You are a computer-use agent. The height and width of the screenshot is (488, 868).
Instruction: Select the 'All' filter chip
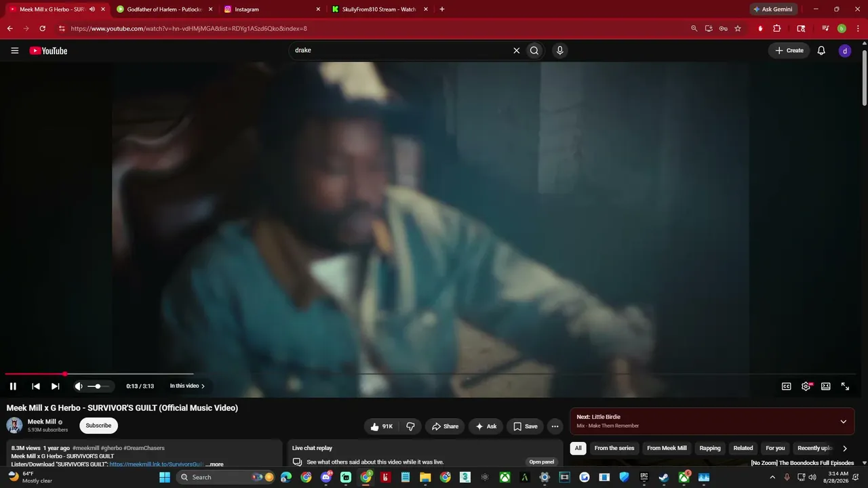pos(578,448)
